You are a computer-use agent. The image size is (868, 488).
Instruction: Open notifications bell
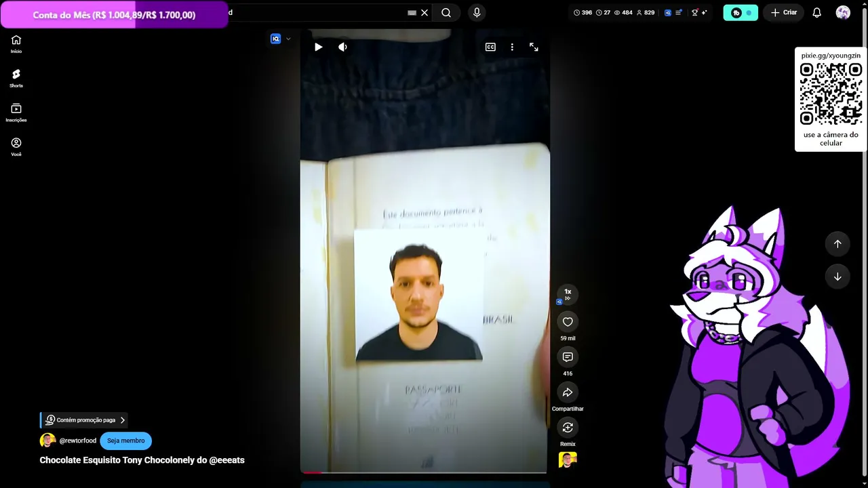(x=817, y=12)
